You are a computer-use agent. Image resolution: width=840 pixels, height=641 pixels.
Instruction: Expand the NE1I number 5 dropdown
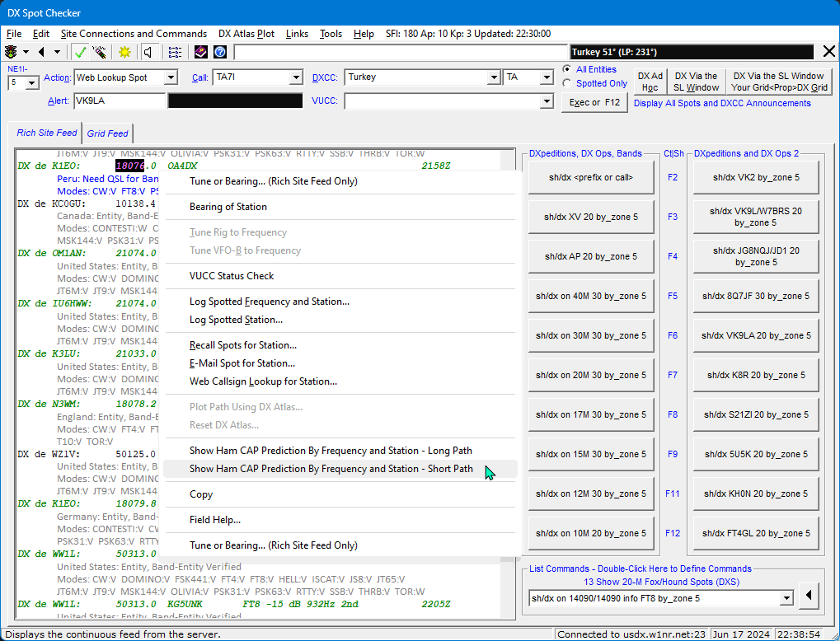32,83
